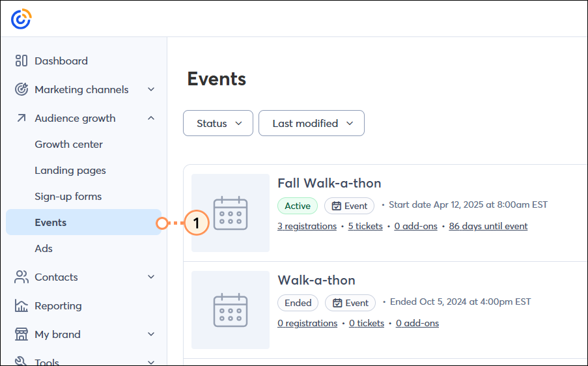Click the My brand storefront icon
Image resolution: width=588 pixels, height=366 pixels.
coord(21,334)
